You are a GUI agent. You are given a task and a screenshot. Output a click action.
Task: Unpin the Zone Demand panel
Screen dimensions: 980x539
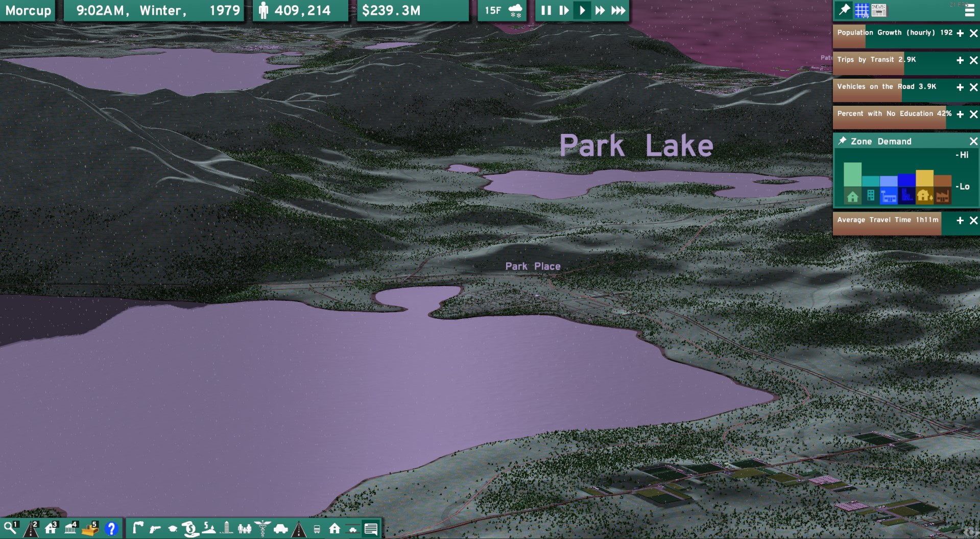coord(842,141)
